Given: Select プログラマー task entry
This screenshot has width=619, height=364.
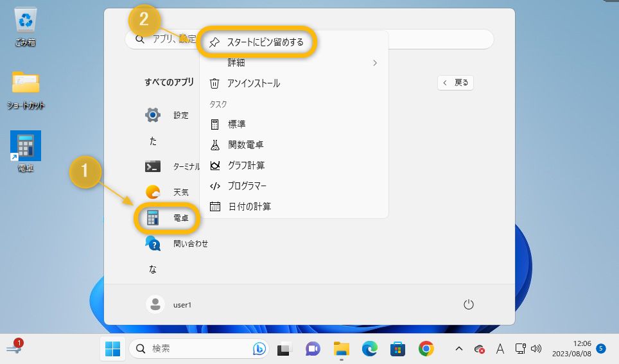Looking at the screenshot, I should tap(294, 186).
